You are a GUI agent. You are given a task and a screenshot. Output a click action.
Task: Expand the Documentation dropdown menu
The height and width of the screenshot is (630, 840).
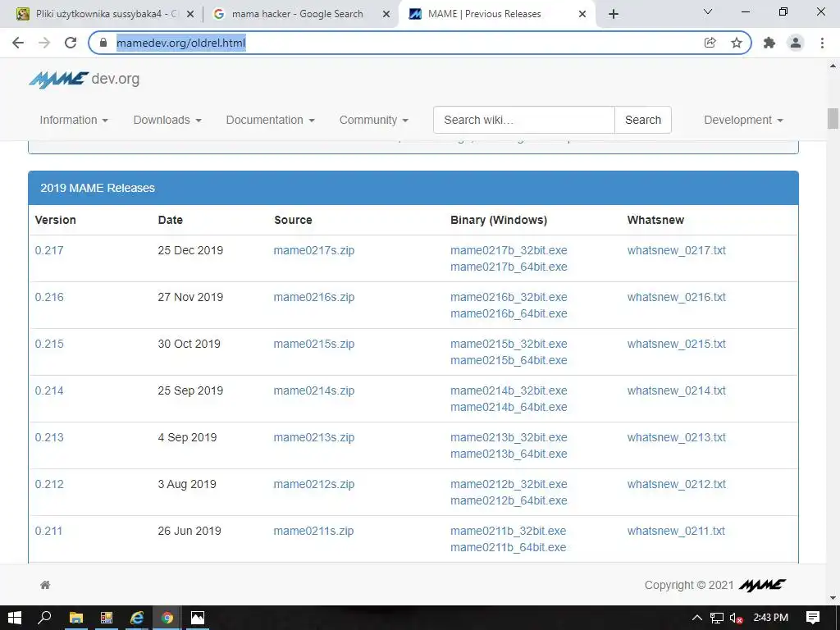click(270, 120)
